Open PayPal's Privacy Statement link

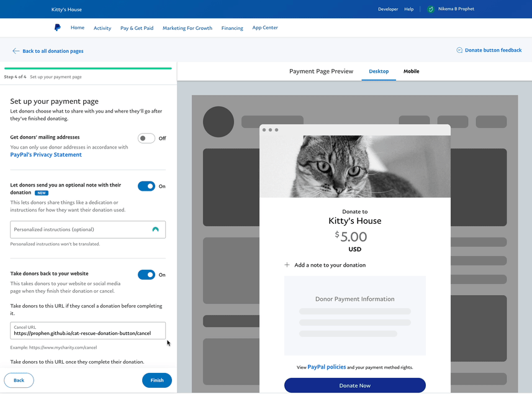[46, 155]
